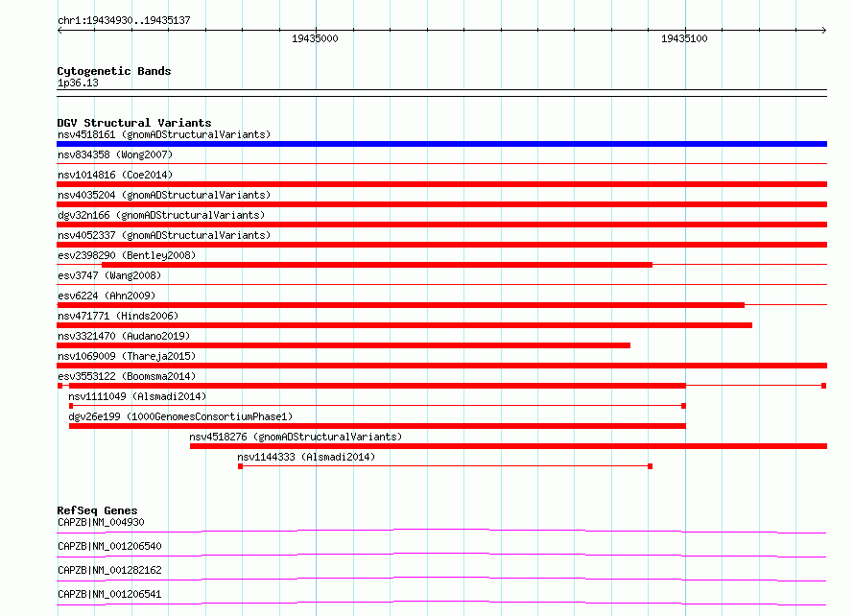
Task: Click the blue nsv4518161 variant bar
Action: [441, 144]
